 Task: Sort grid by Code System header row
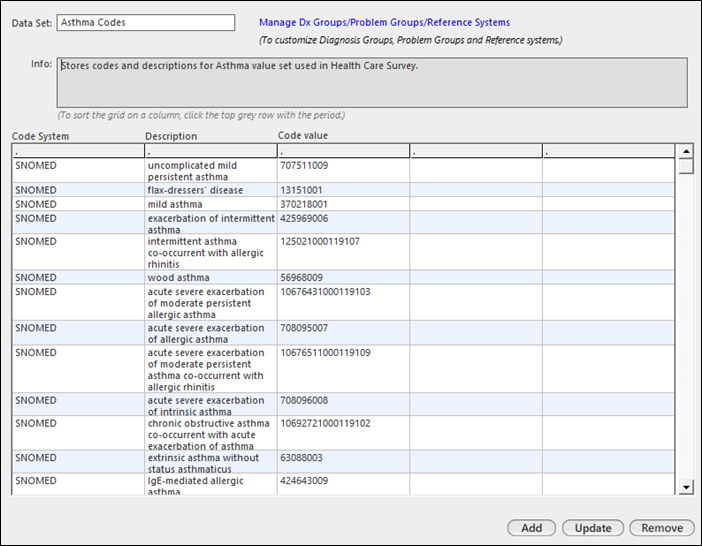pyautogui.click(x=78, y=151)
